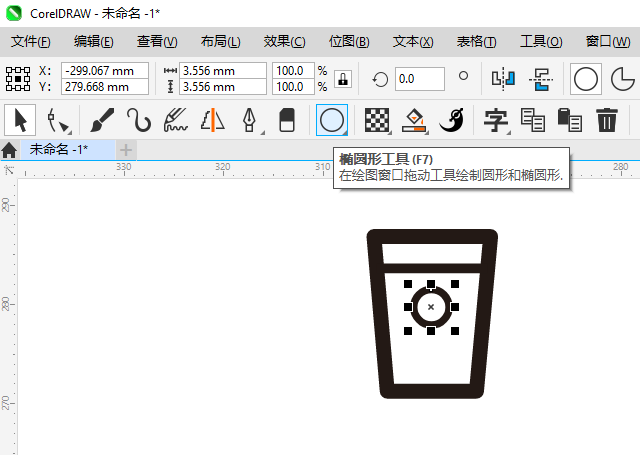Select the Freehand curve tool

pyautogui.click(x=139, y=120)
